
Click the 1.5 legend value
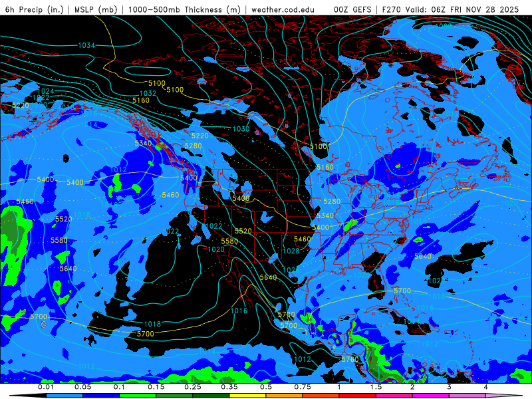coord(376,387)
